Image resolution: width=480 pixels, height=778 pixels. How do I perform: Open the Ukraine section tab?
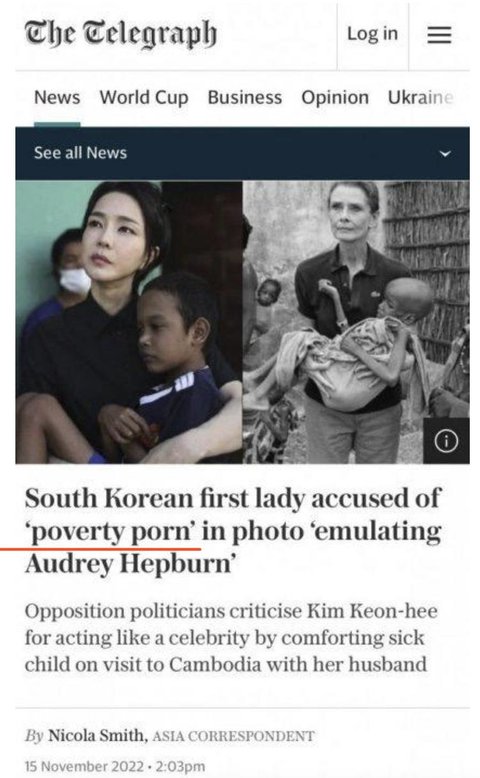tap(420, 97)
